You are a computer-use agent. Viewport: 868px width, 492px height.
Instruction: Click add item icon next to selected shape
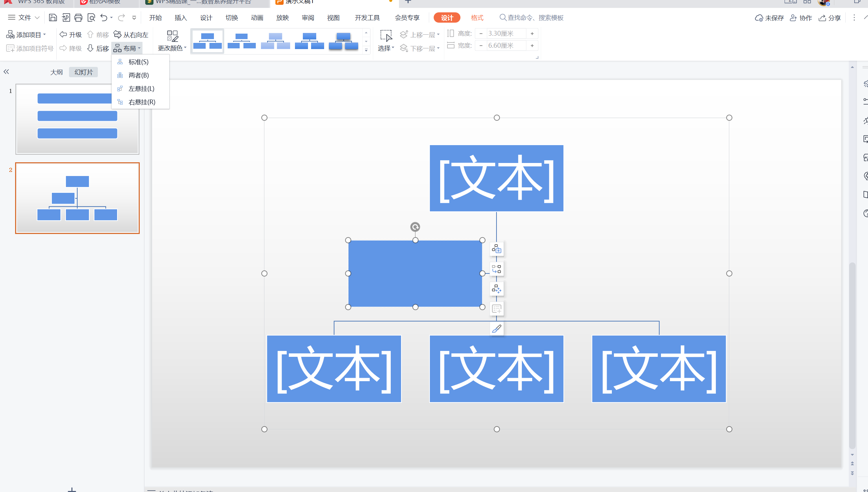[496, 249]
